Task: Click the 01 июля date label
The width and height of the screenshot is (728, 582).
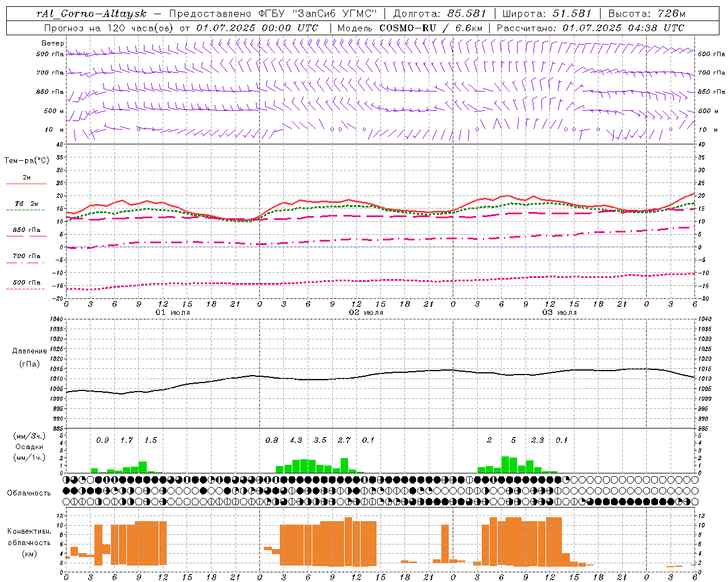Action: [173, 313]
